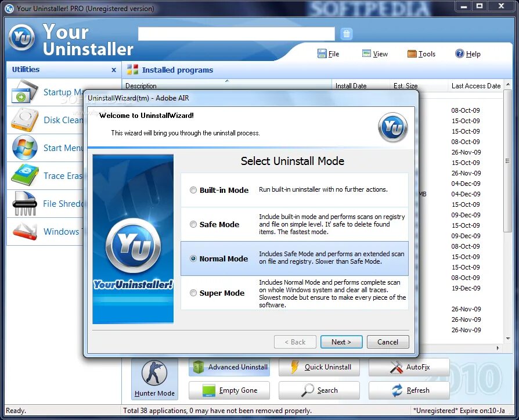The width and height of the screenshot is (519, 420).
Task: Select Normal Mode radio button
Action: tap(193, 259)
